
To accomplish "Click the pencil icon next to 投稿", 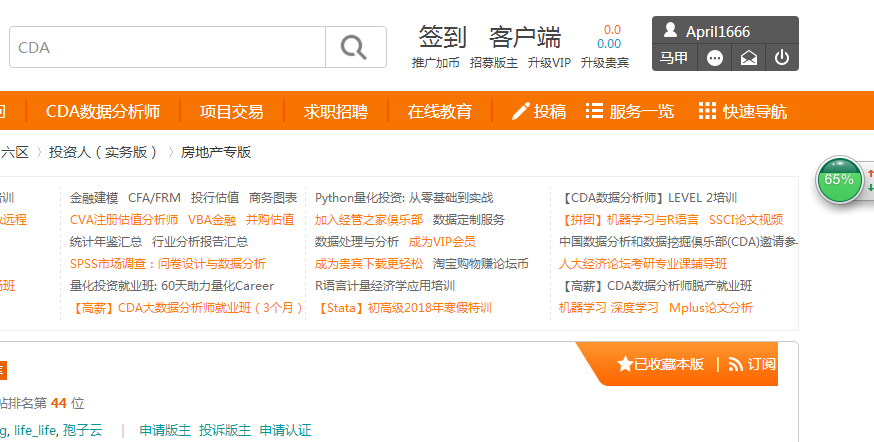I will point(521,111).
